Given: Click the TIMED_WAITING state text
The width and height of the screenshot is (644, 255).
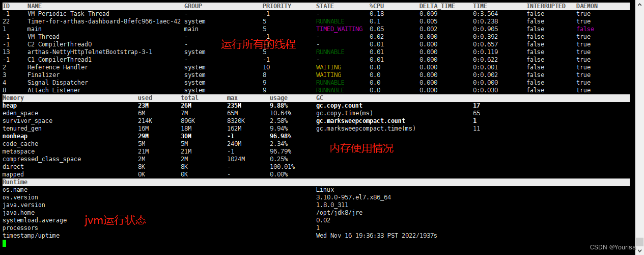Looking at the screenshot, I should [340, 29].
